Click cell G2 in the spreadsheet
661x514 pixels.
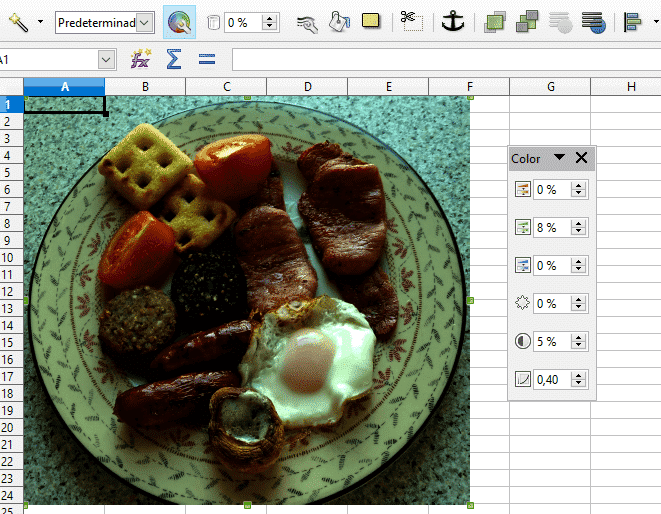[550, 121]
